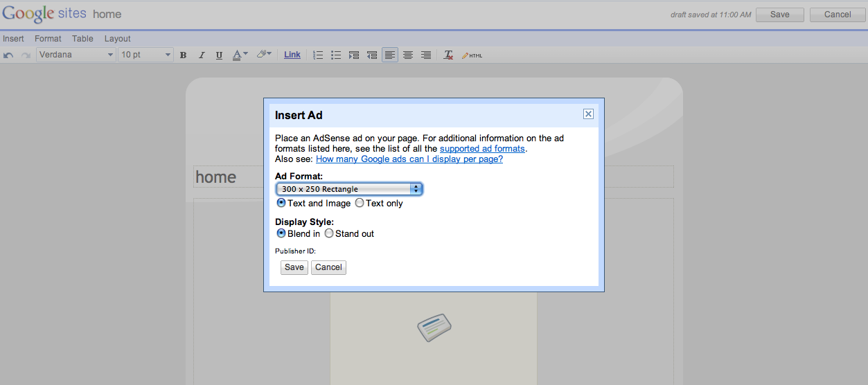Align text left
868x385 pixels.
click(390, 55)
